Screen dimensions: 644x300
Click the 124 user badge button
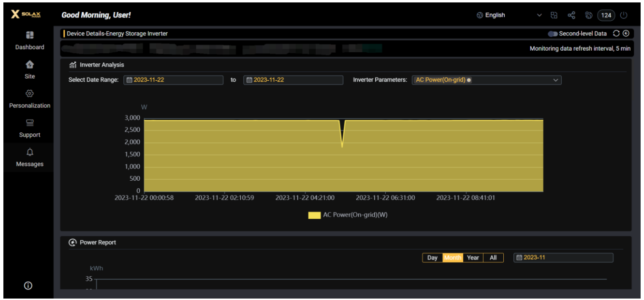(606, 15)
